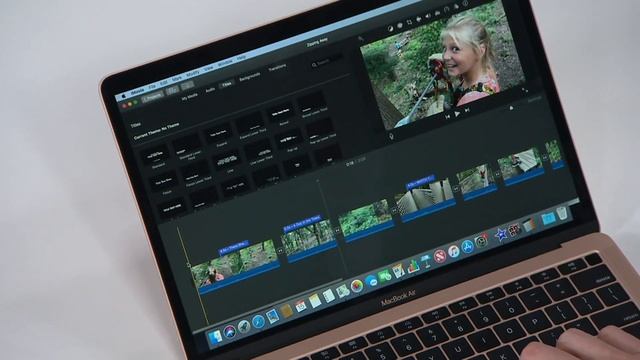Viewport: 640px width, 360px height.
Task: Select the Standard Lower Third title thumbnail
Action: click(187, 144)
